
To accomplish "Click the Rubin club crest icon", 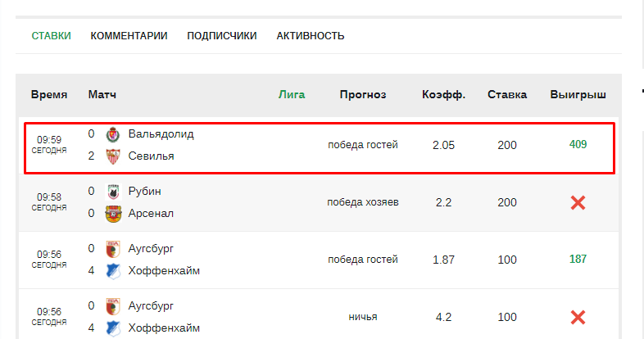I will click(x=113, y=192).
